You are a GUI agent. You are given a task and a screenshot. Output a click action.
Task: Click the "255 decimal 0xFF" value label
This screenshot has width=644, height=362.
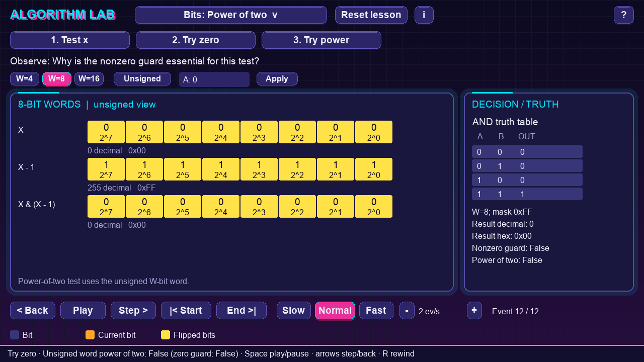[122, 188]
